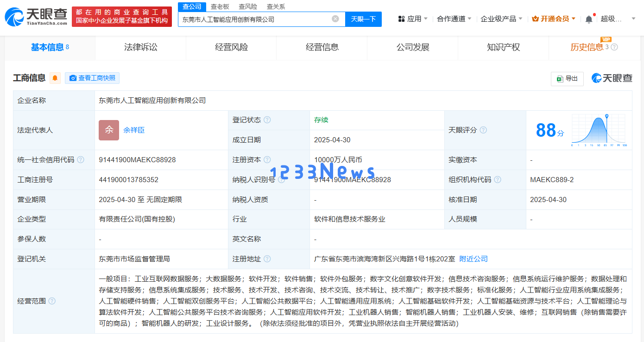Image resolution: width=644 pixels, height=342 pixels.
Task: Select the 查公司 search tab
Action: (x=192, y=6)
